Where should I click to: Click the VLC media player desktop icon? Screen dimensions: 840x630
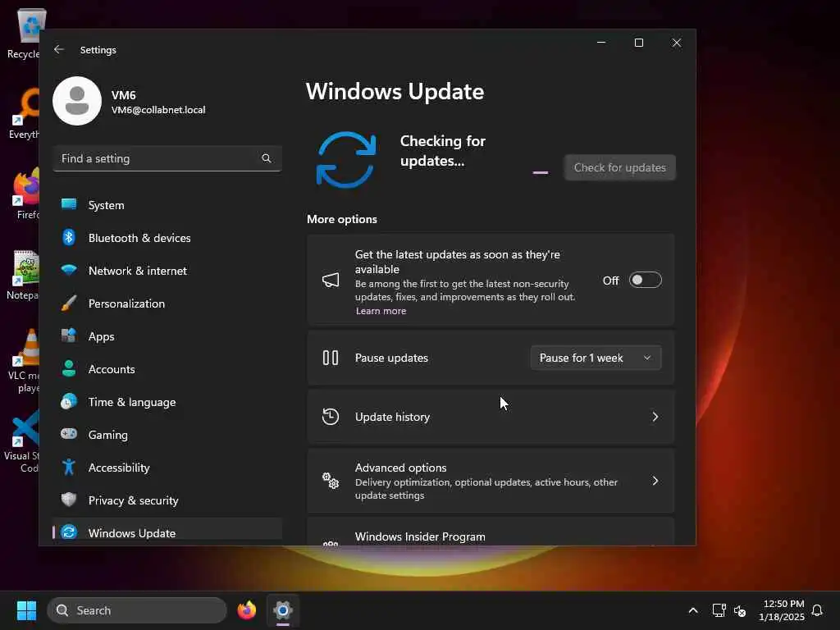(x=22, y=362)
